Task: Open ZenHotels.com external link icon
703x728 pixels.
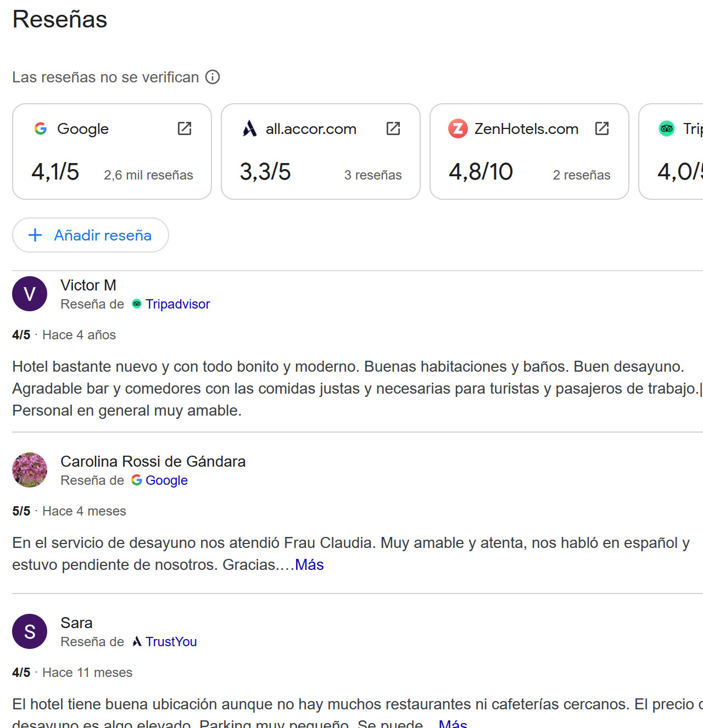Action: [x=602, y=128]
